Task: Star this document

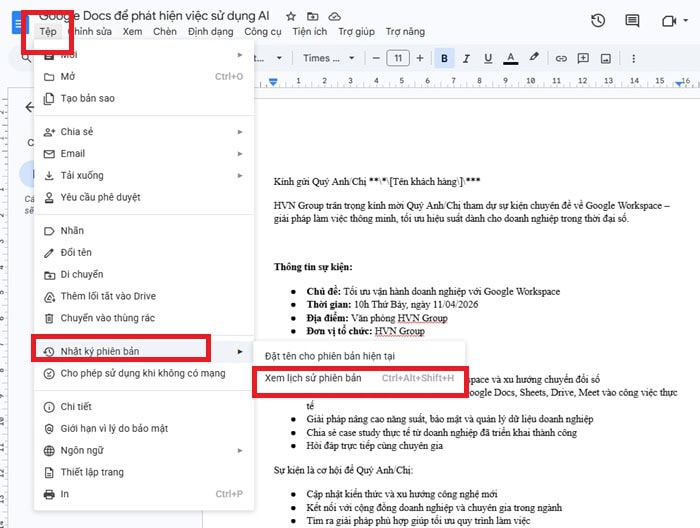Action: (291, 17)
